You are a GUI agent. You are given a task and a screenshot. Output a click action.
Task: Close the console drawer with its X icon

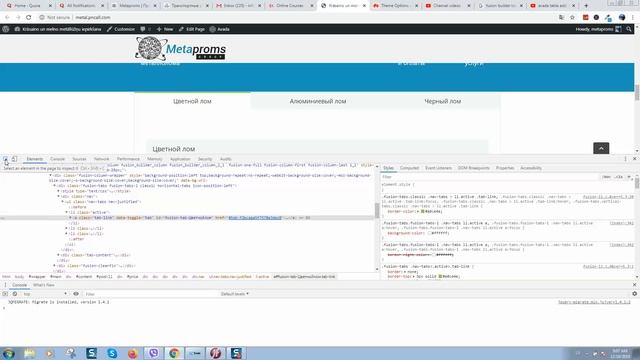coord(634,285)
